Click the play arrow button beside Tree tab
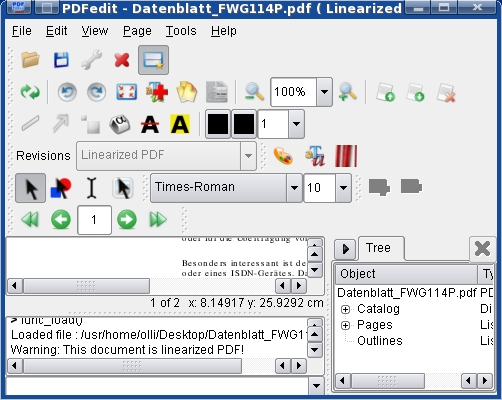This screenshot has height=400, width=502. point(346,249)
